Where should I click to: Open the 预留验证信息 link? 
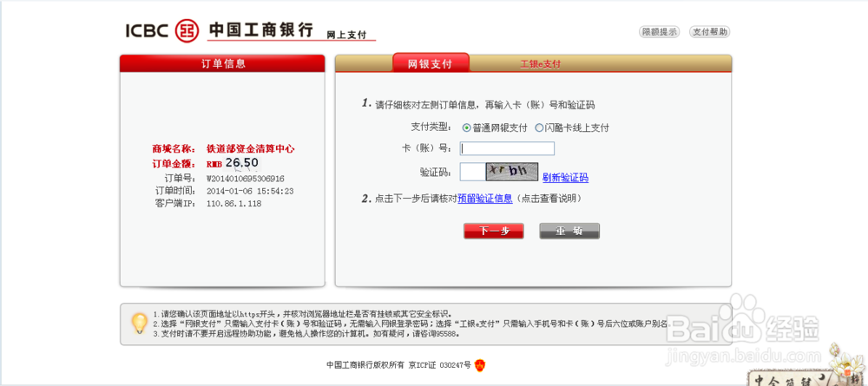tap(485, 199)
